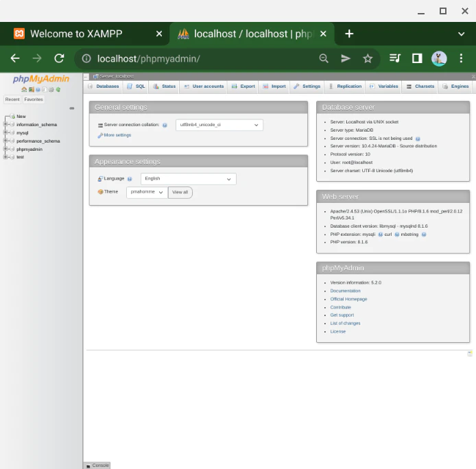The height and width of the screenshot is (469, 476).
Task: Expand test database tree node
Action: [x=5, y=157]
